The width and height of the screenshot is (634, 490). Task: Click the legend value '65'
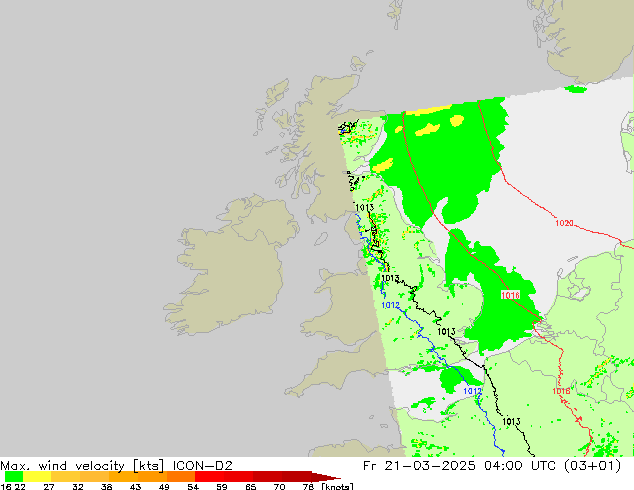250,486
